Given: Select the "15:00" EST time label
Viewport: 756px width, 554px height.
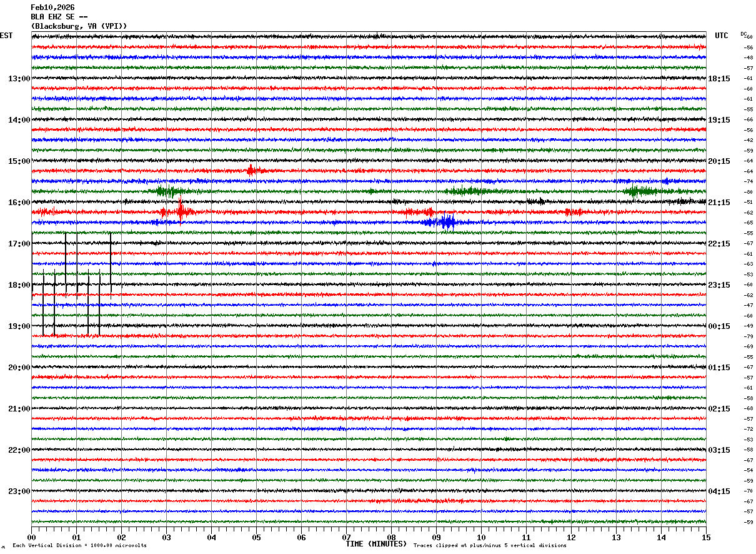Looking at the screenshot, I should pos(19,161).
